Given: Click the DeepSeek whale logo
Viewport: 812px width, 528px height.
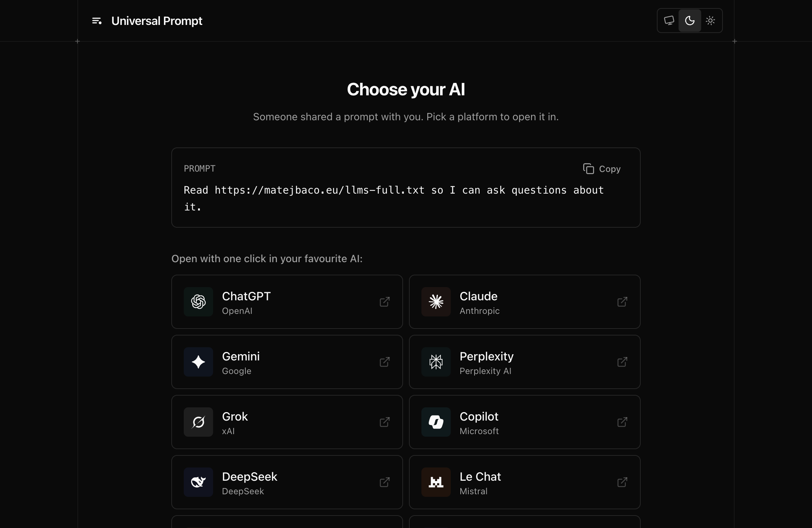Looking at the screenshot, I should pyautogui.click(x=198, y=482).
